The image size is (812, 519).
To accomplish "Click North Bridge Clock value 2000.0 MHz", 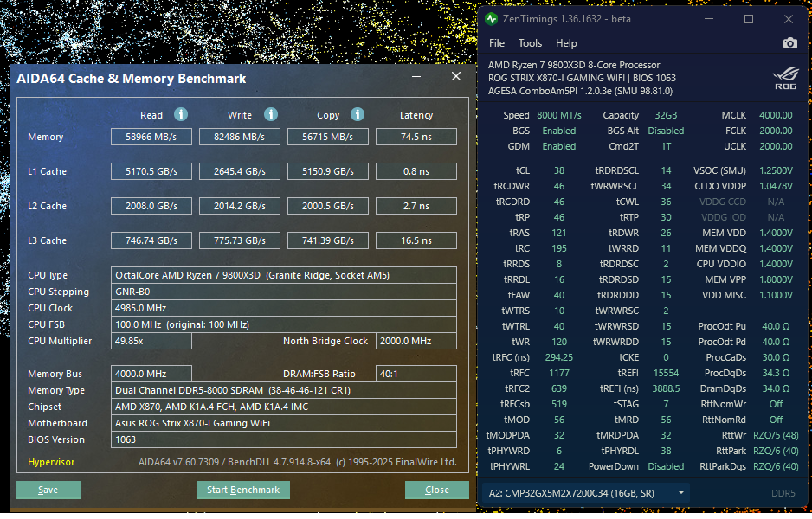I will click(416, 341).
